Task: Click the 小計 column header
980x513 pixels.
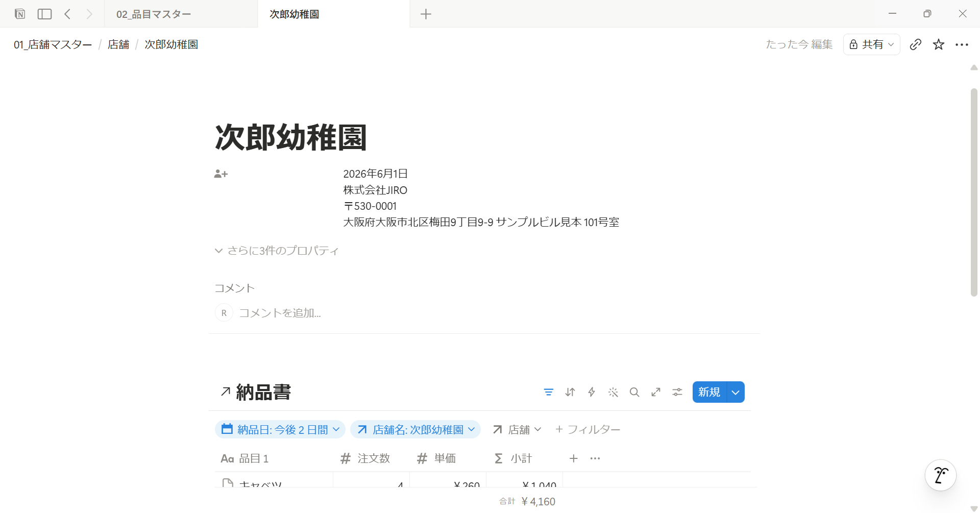Action: [x=525, y=458]
